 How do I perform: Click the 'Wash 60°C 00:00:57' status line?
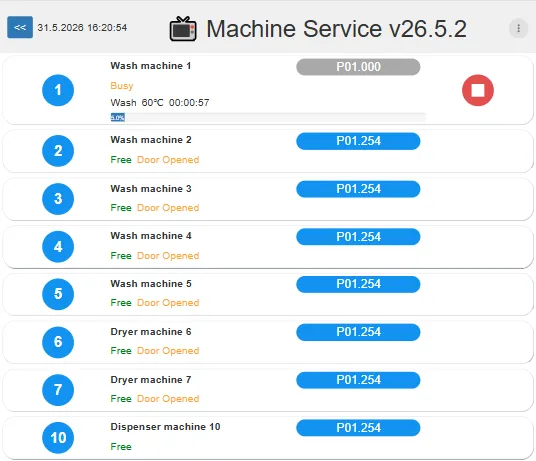click(x=160, y=103)
